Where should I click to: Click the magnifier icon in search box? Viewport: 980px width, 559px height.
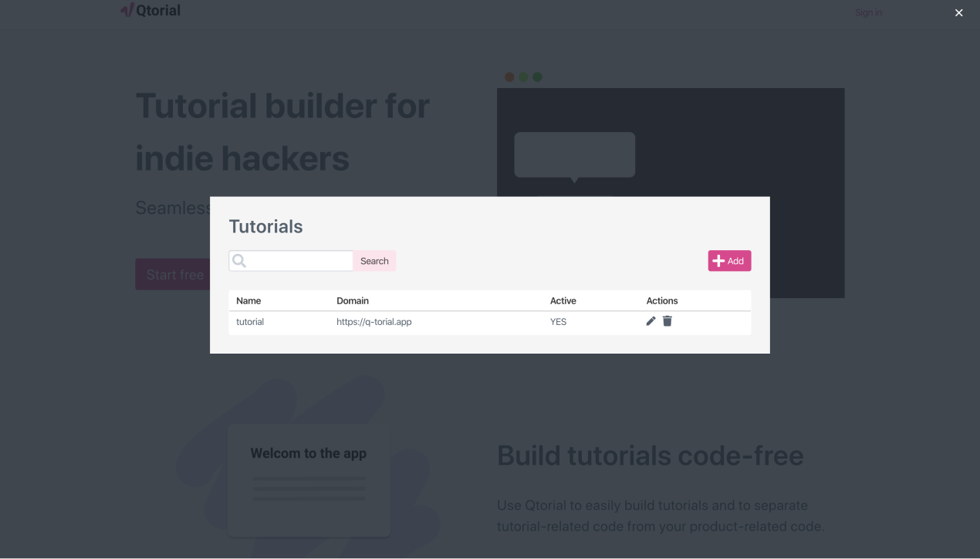click(239, 261)
